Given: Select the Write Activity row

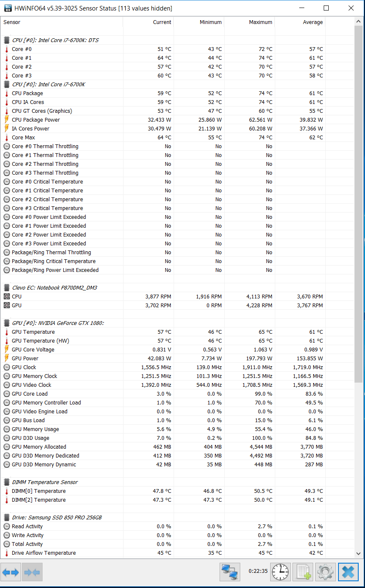Looking at the screenshot, I should 177,535.
